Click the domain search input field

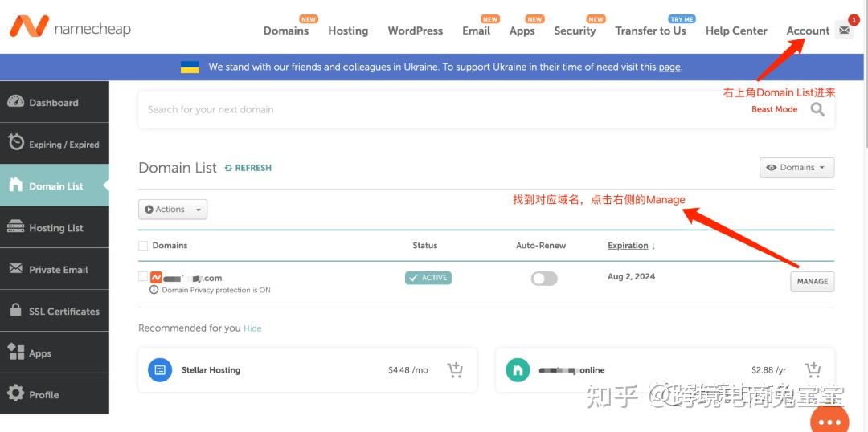click(434, 110)
